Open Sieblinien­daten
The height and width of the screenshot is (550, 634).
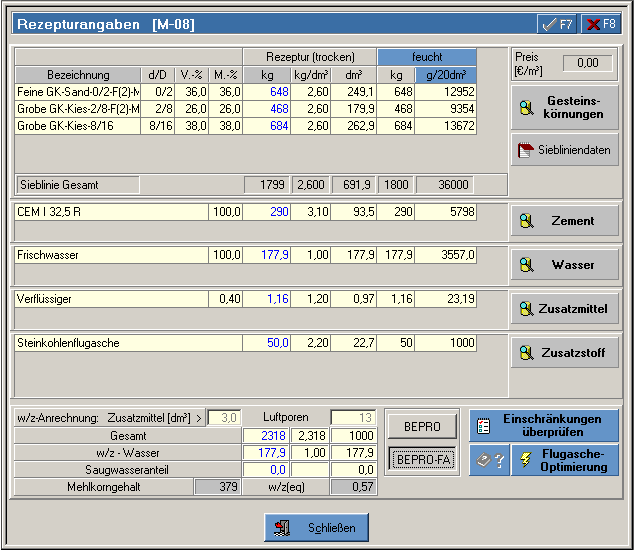[x=564, y=150]
